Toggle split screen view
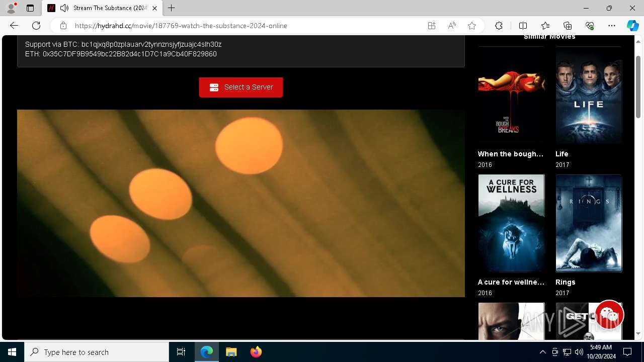 pyautogui.click(x=523, y=26)
